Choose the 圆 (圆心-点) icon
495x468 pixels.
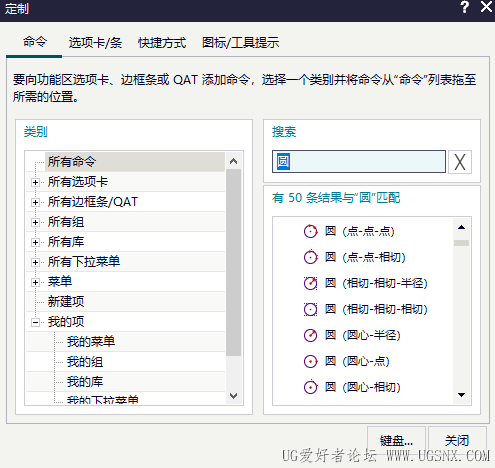point(310,361)
